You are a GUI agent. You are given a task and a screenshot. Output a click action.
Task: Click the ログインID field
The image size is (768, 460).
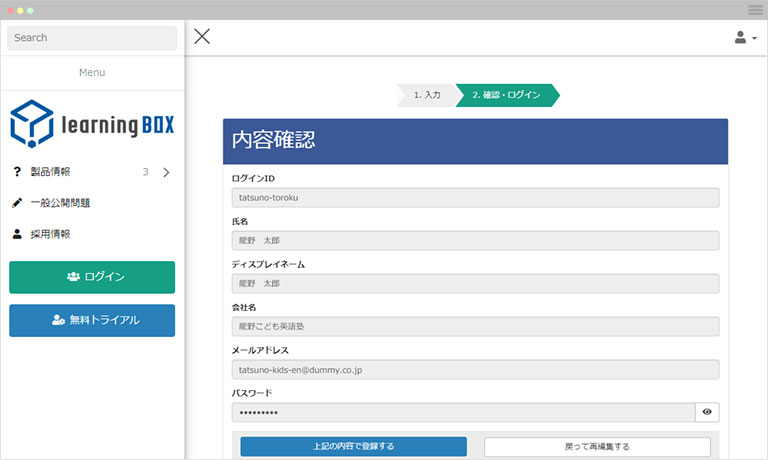point(475,198)
